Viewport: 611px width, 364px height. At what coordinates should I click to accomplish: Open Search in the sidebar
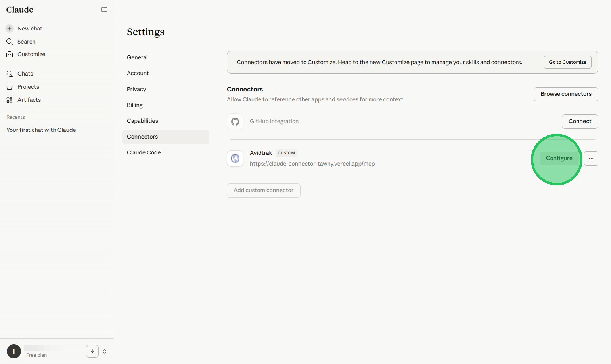27,42
